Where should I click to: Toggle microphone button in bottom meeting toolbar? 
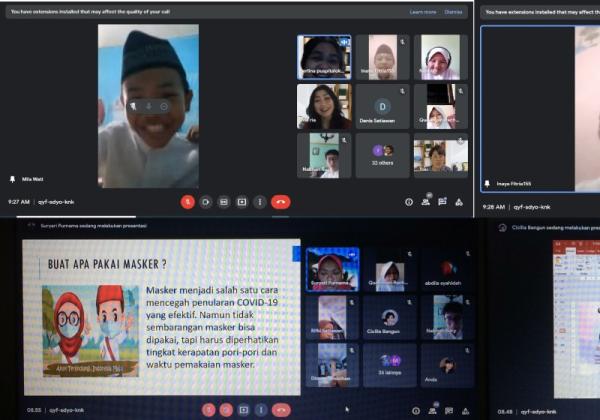[x=209, y=410]
